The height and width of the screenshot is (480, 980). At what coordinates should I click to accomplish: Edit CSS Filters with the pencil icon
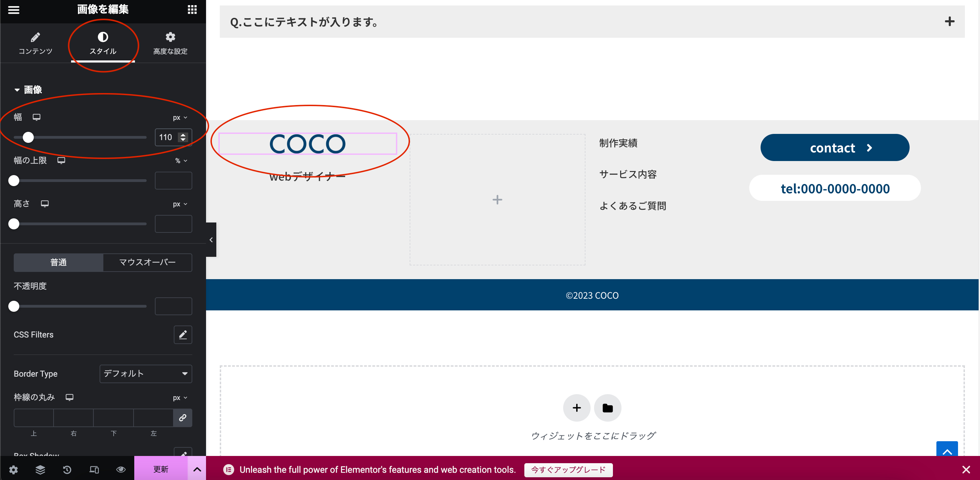click(183, 335)
